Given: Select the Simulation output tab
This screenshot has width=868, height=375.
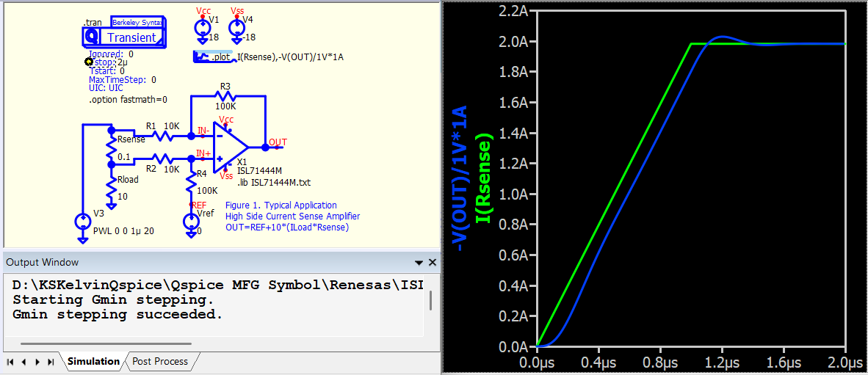Looking at the screenshot, I should click(93, 361).
